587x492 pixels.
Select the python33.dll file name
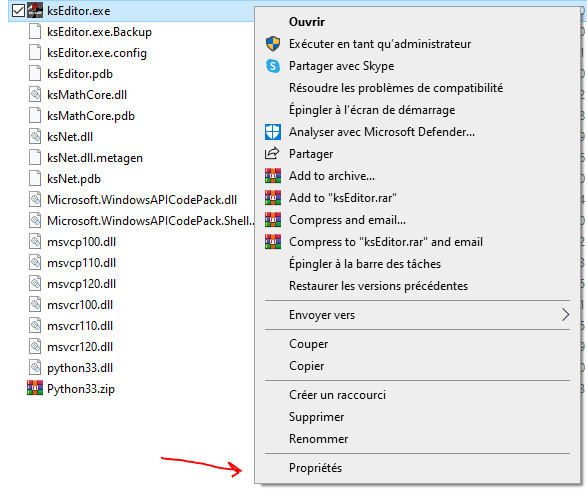pos(80,368)
